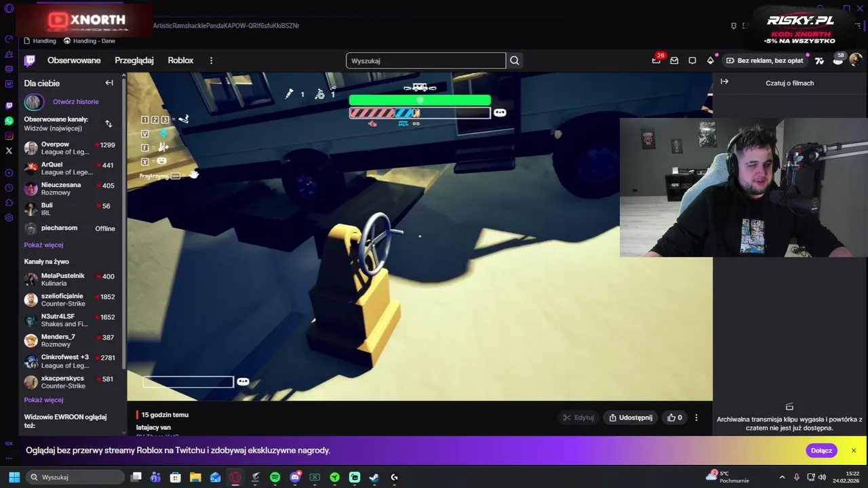This screenshot has height=488, width=868.
Task: Expand followed channels with Pokaż więcej
Action: tap(43, 245)
